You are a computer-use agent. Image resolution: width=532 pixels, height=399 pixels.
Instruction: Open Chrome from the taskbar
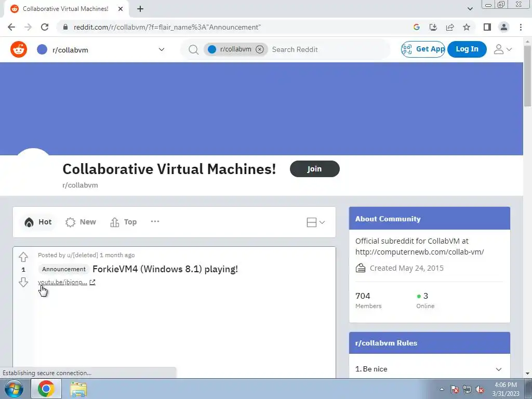(x=46, y=389)
